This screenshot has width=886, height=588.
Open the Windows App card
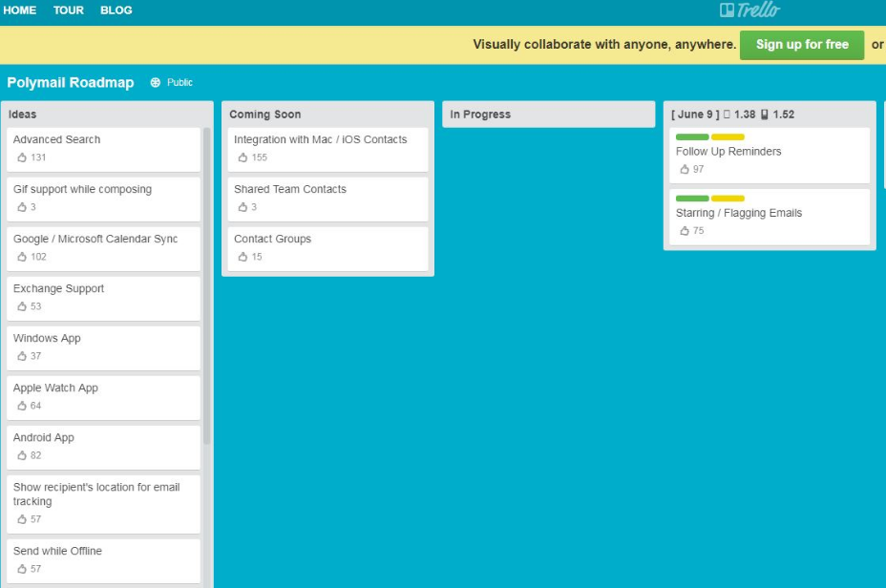coord(103,348)
